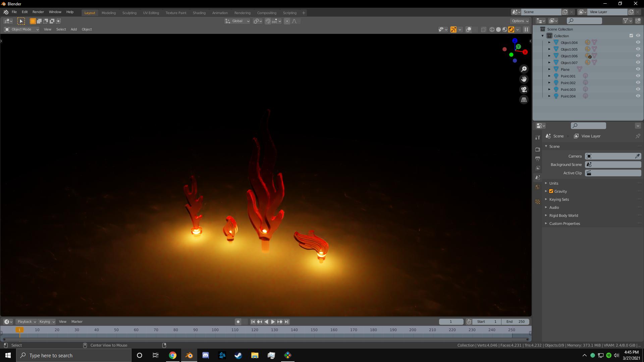Open the Global transform orientation dropdown
The width and height of the screenshot is (644, 362).
[x=237, y=21]
